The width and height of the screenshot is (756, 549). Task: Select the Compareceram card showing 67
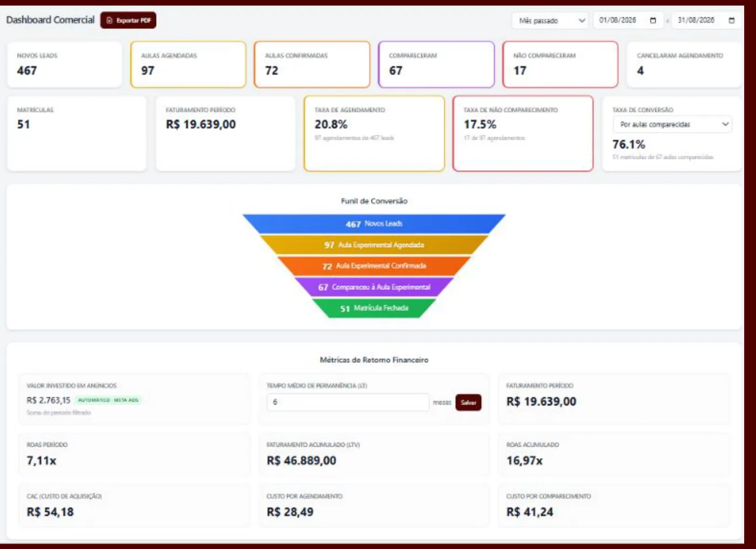pos(436,64)
